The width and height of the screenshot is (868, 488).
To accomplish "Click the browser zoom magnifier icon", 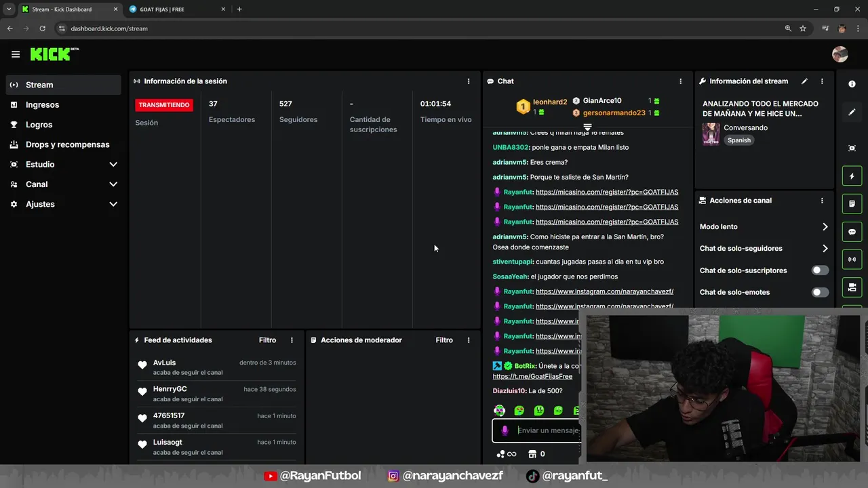I will 788,28.
